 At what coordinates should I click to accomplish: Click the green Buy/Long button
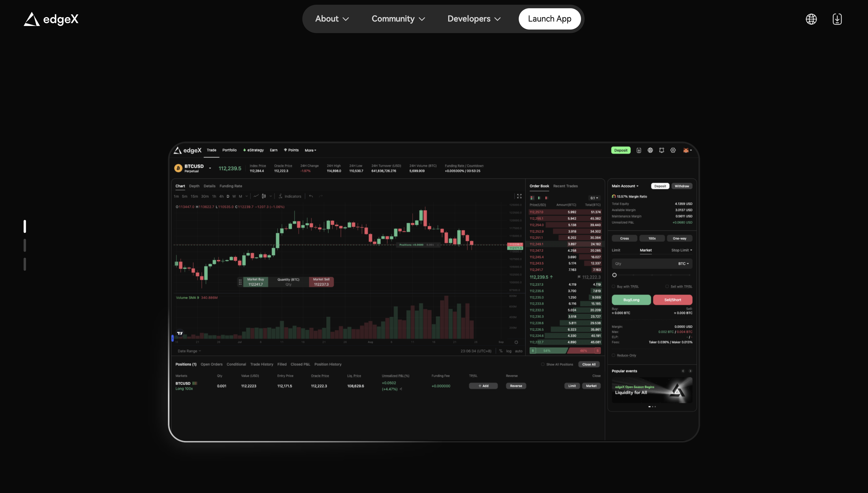click(631, 300)
